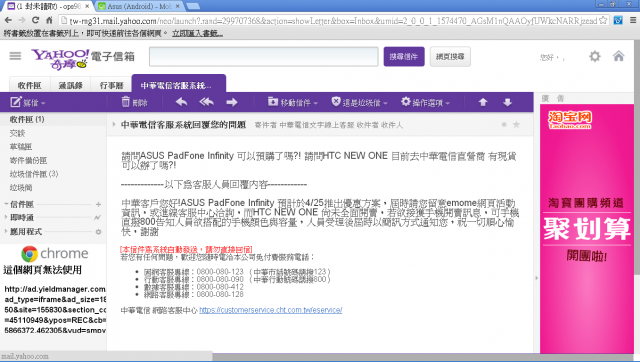This screenshot has height=362, width=640.
Task: Reply to the message with single arrow
Action: click(x=181, y=102)
